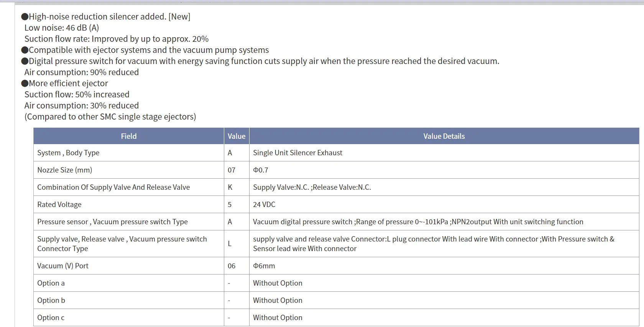Select value 07 in Nozzle Size row
This screenshot has width=644, height=327.
(x=232, y=170)
